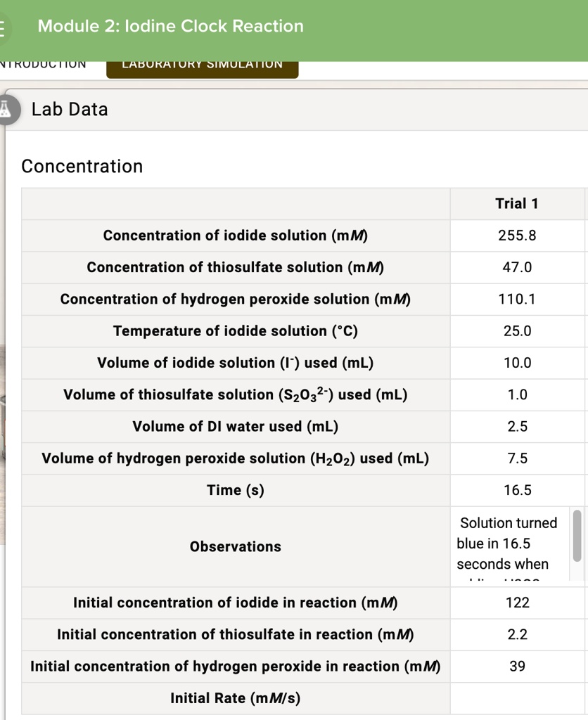Switch to the Introduction tab
588x720 pixels.
[44, 64]
